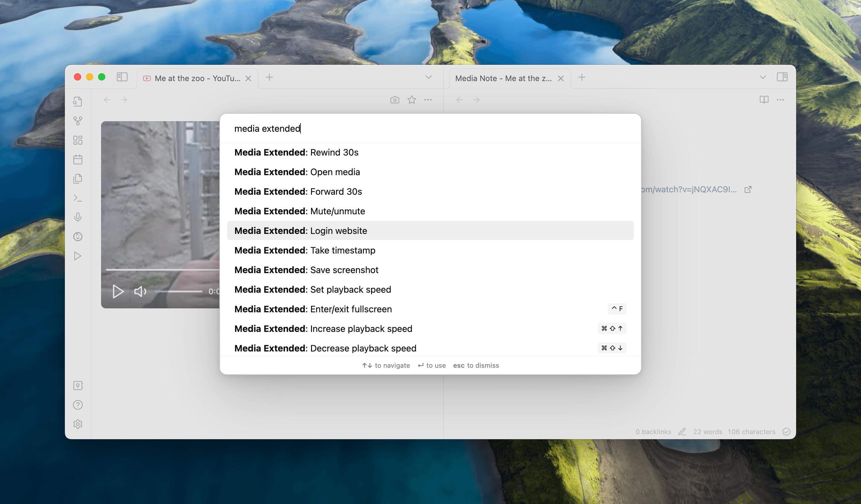Open the help question mark icon
Image resolution: width=861 pixels, height=504 pixels.
[78, 405]
